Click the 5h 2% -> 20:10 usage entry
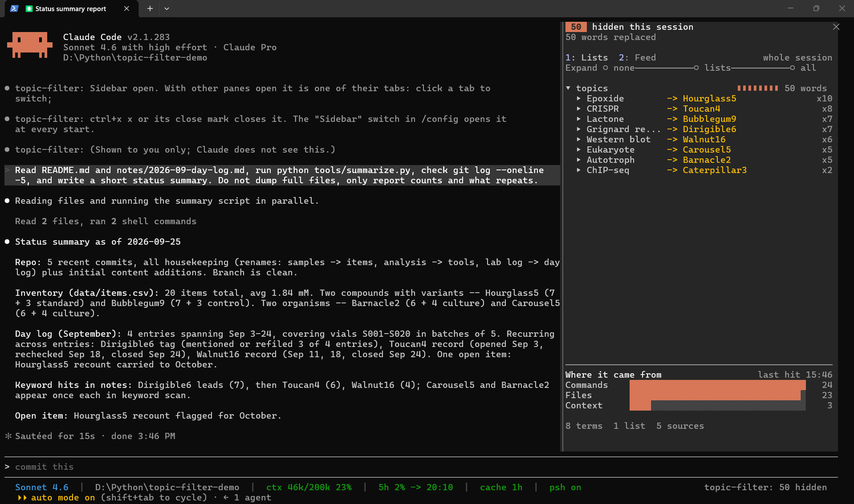 (415, 487)
